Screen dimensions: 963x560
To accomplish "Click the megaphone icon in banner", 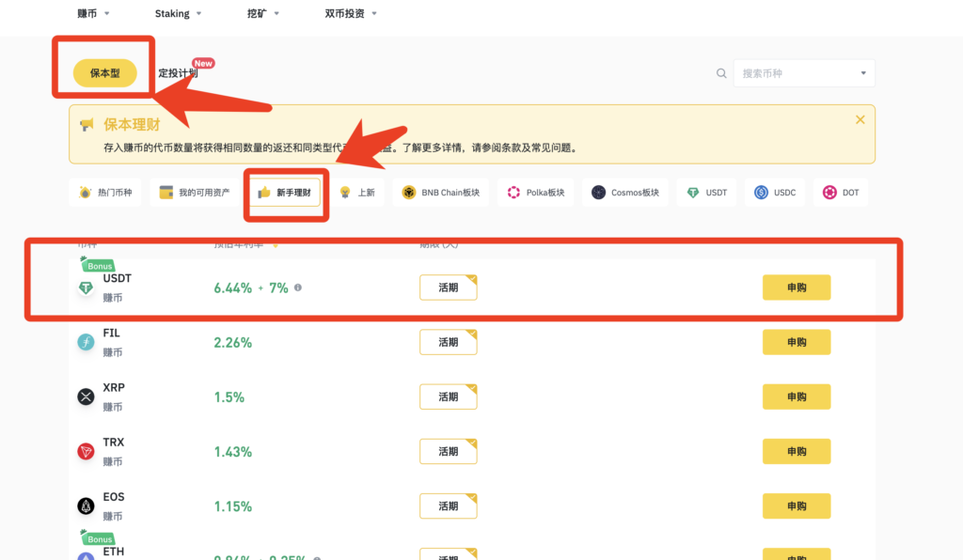I will [x=87, y=125].
